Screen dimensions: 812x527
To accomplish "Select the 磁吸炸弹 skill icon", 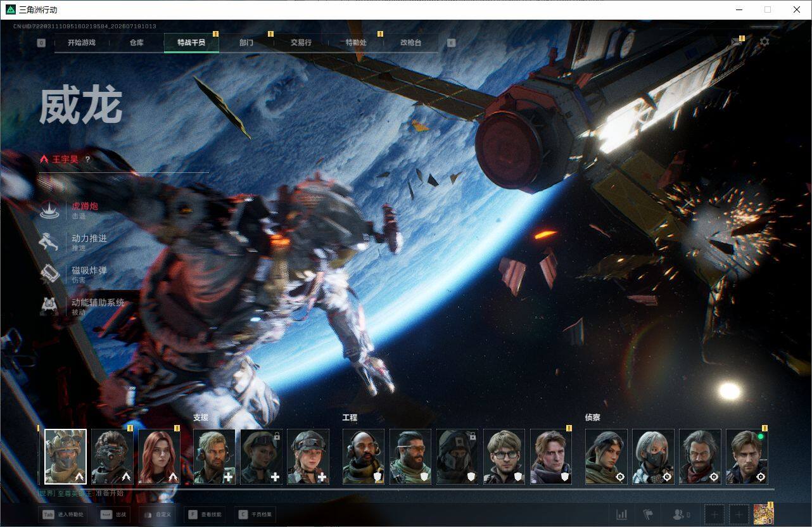I will coord(49,274).
